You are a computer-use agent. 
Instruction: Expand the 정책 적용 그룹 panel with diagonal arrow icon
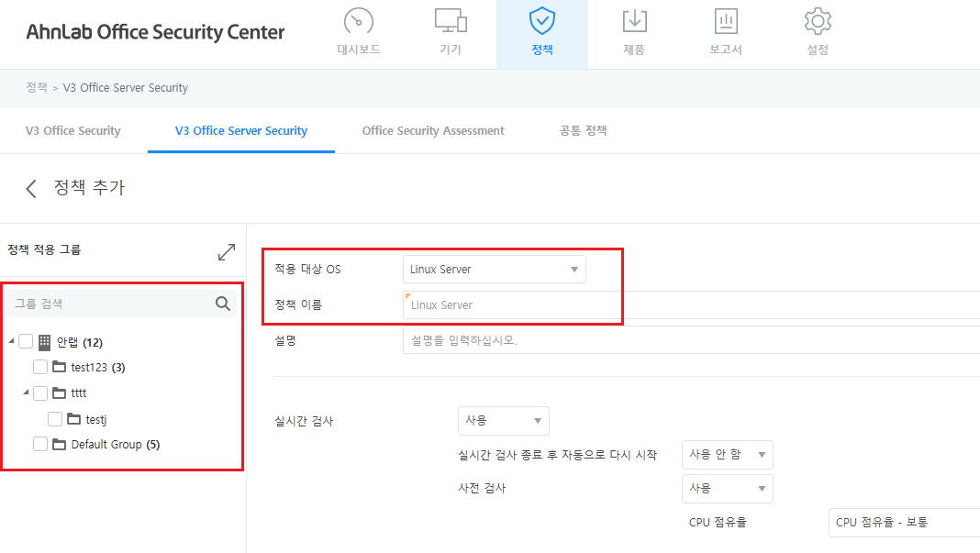(227, 252)
